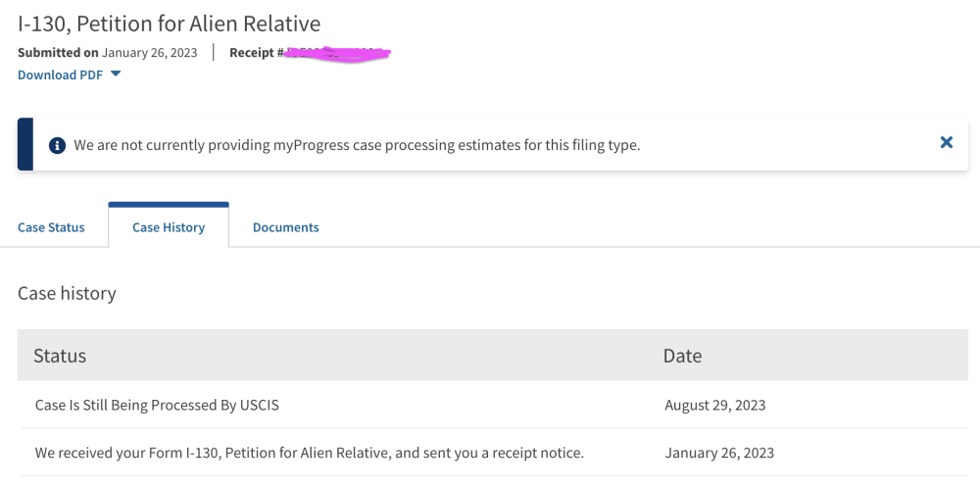
Task: Open the Documents tab
Action: (x=285, y=227)
